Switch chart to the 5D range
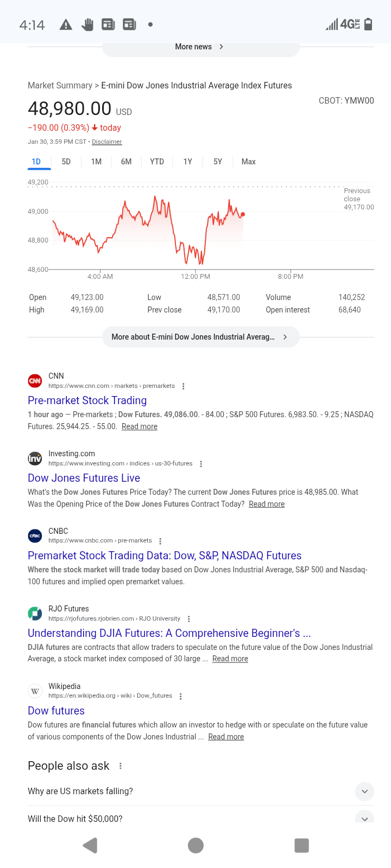Viewport: 391px width, 868px height. (66, 162)
